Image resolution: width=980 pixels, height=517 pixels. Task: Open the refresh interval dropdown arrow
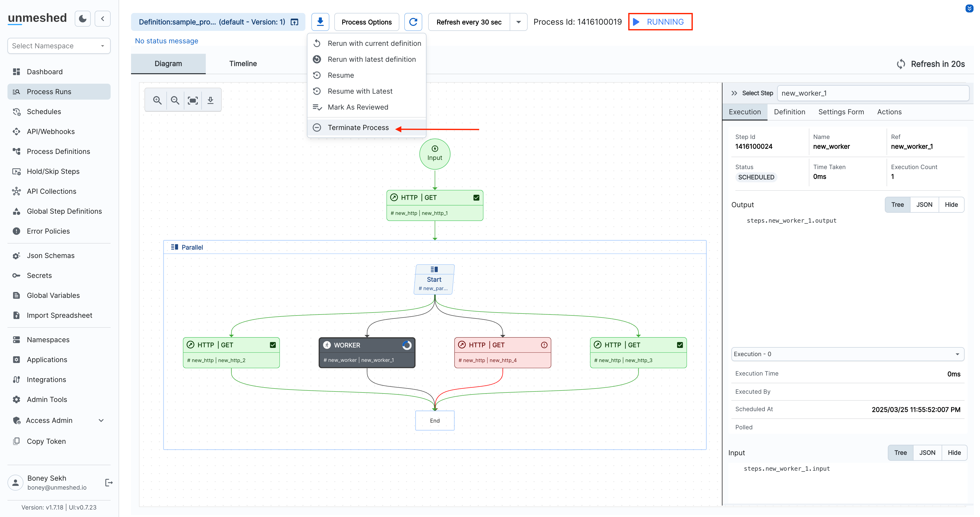tap(518, 22)
